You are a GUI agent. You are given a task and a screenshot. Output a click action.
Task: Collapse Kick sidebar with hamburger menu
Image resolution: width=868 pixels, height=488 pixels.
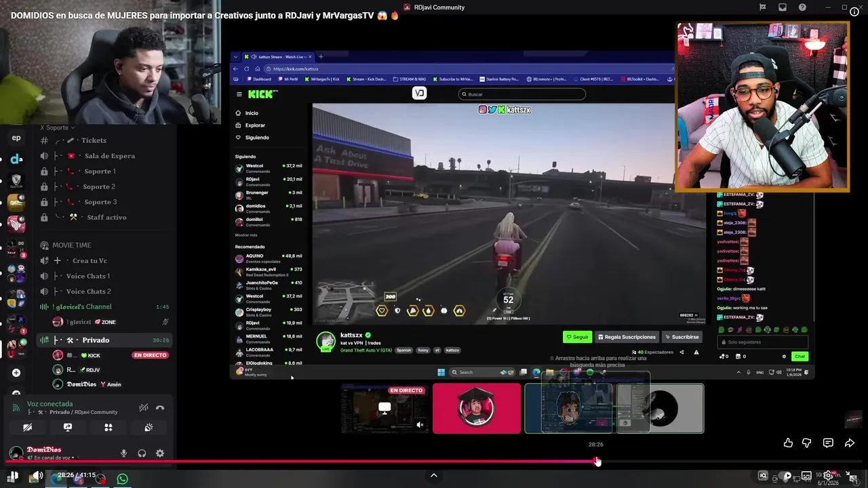(x=239, y=94)
